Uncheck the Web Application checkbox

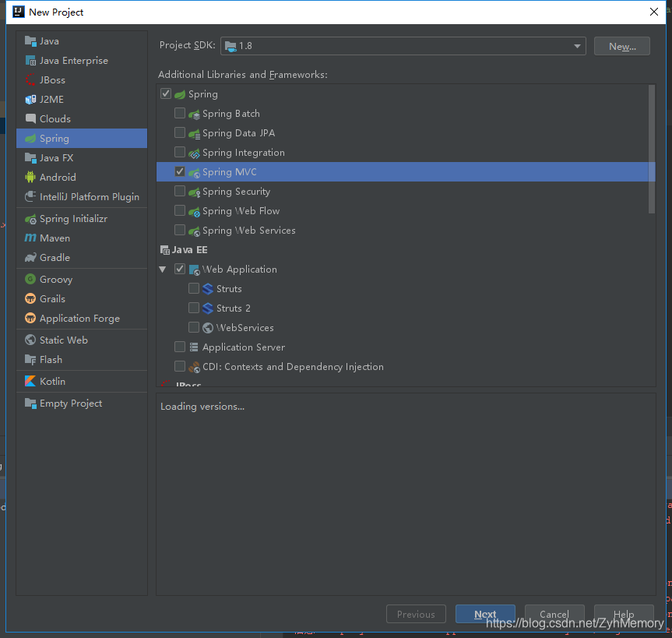pyautogui.click(x=180, y=269)
